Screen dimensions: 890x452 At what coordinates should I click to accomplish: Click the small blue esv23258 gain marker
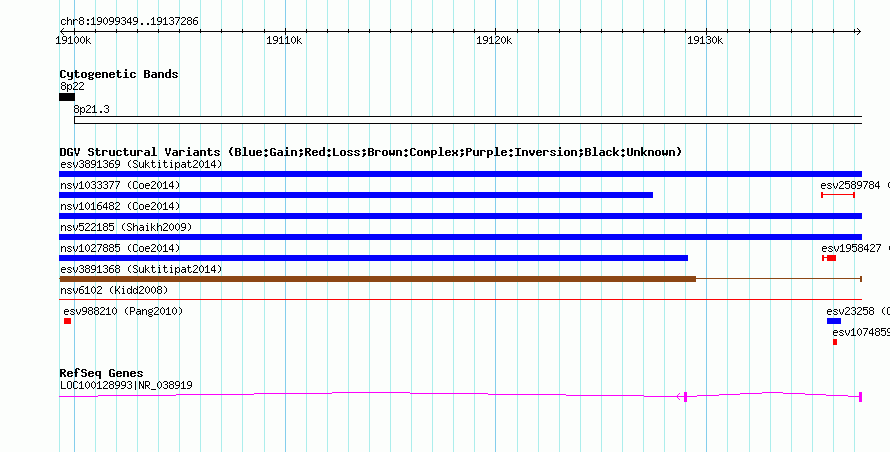coord(834,321)
